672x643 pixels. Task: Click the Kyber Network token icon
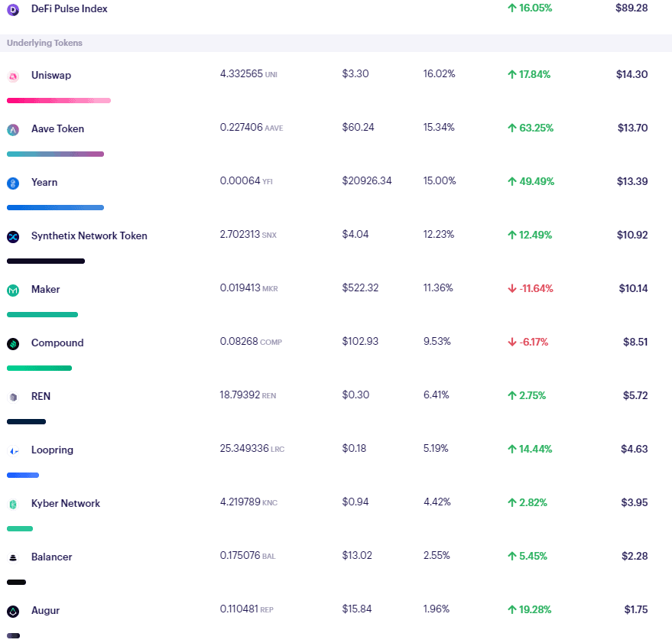tap(13, 505)
